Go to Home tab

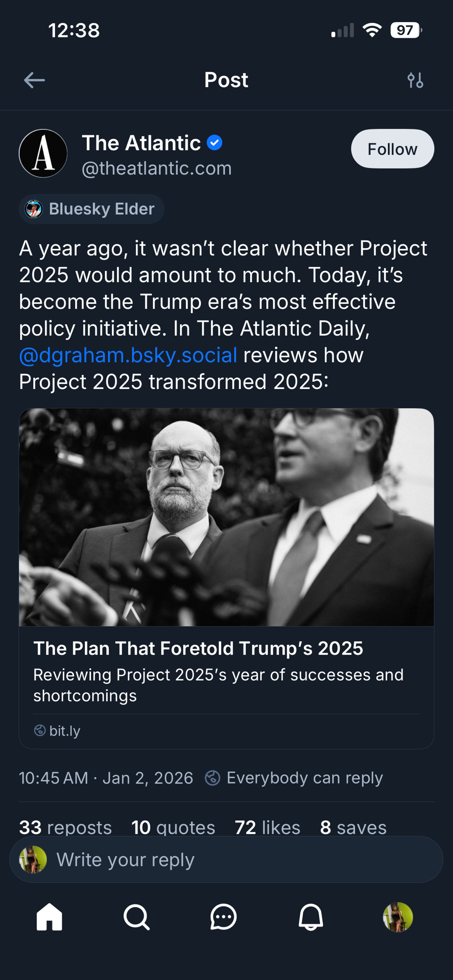50,917
